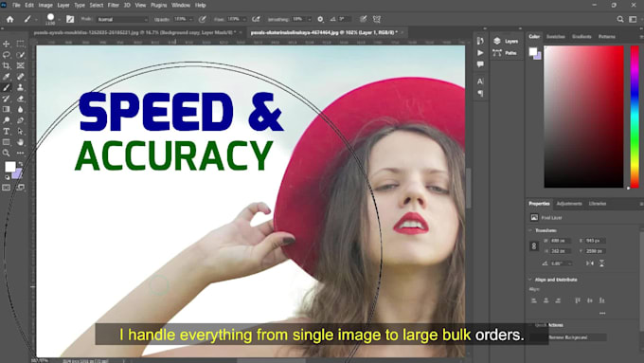The width and height of the screenshot is (644, 363).
Task: Toggle the brush settings panel button
Action: pos(70,19)
